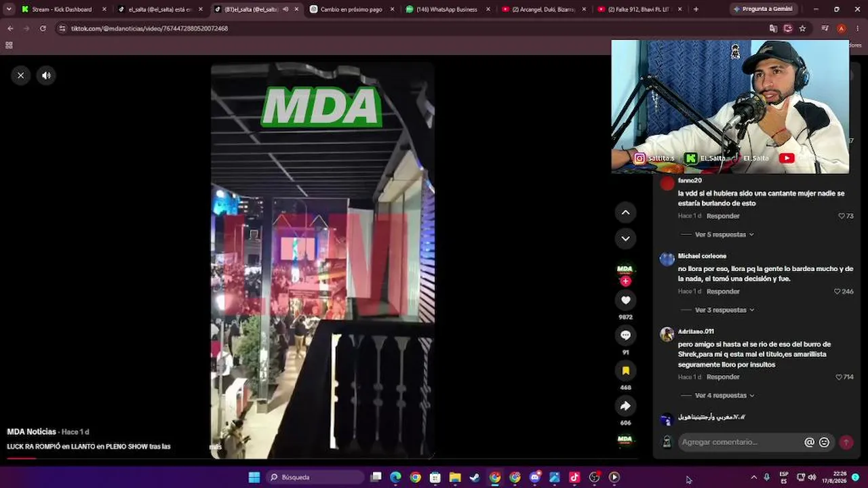Open the ESP language switcher
Screen dimensions: 868x488
[x=784, y=477]
